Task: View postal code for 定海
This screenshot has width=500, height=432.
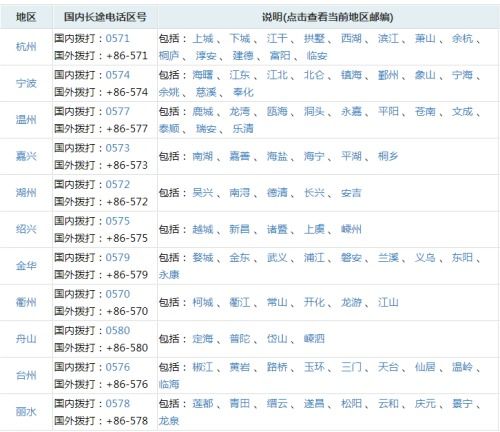Action: pyautogui.click(x=203, y=339)
